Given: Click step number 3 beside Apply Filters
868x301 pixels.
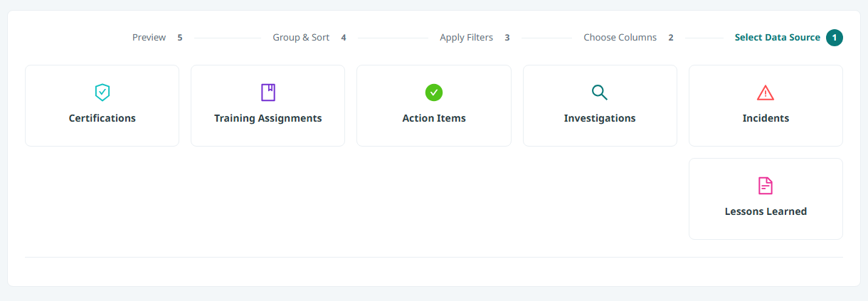Looking at the screenshot, I should pyautogui.click(x=507, y=38).
